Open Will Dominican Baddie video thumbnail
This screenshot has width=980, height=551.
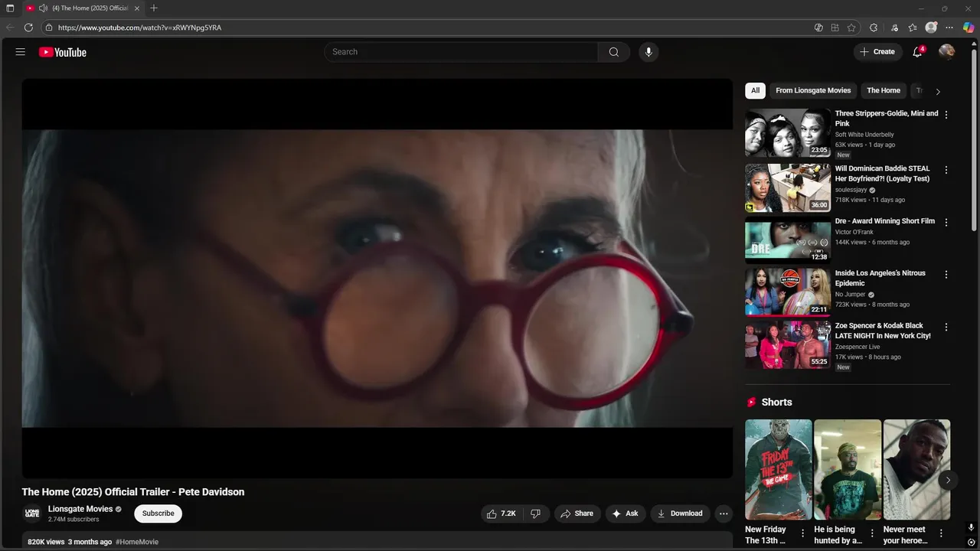[x=788, y=187]
